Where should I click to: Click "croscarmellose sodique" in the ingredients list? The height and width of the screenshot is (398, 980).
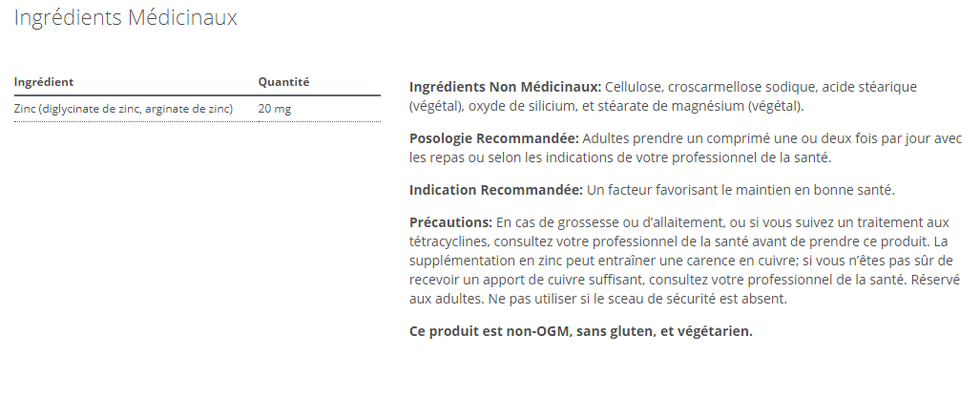(x=742, y=87)
